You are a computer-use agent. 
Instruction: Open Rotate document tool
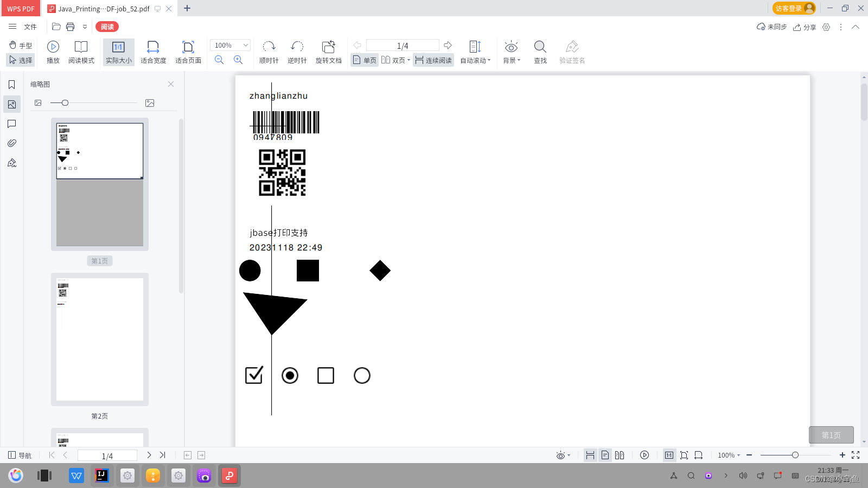click(329, 53)
